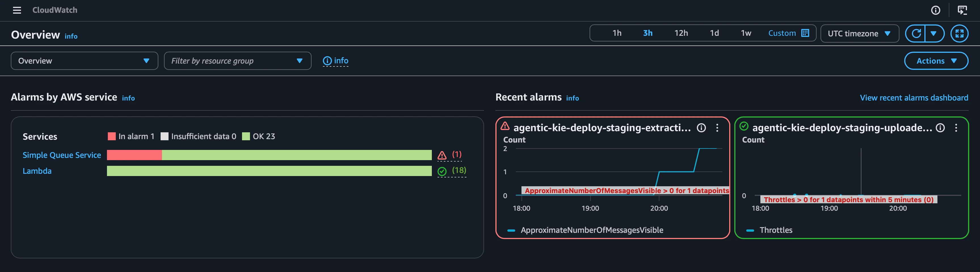Select the 12h time range
Screen dimensions: 980x272
coord(681,33)
